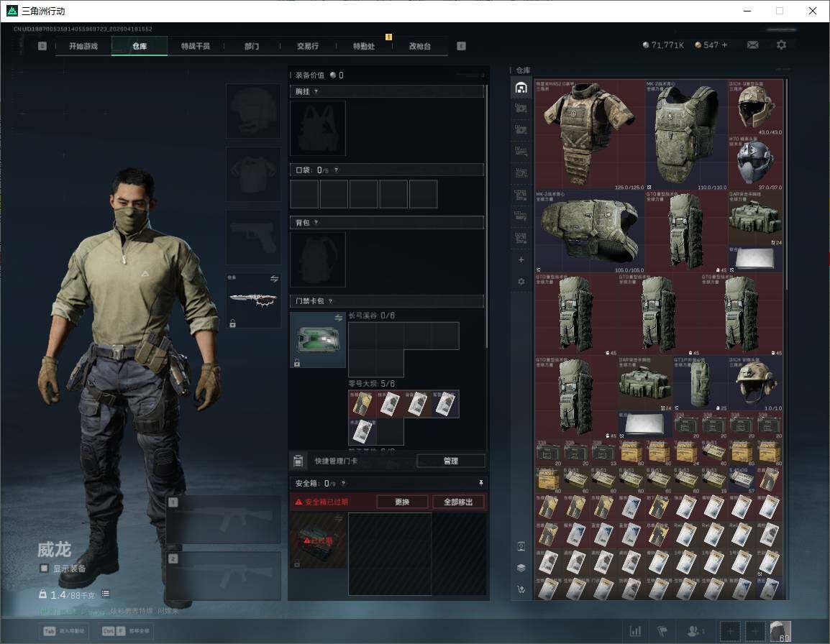Invite teammate with first plus slot
830x644 pixels.
tap(731, 631)
